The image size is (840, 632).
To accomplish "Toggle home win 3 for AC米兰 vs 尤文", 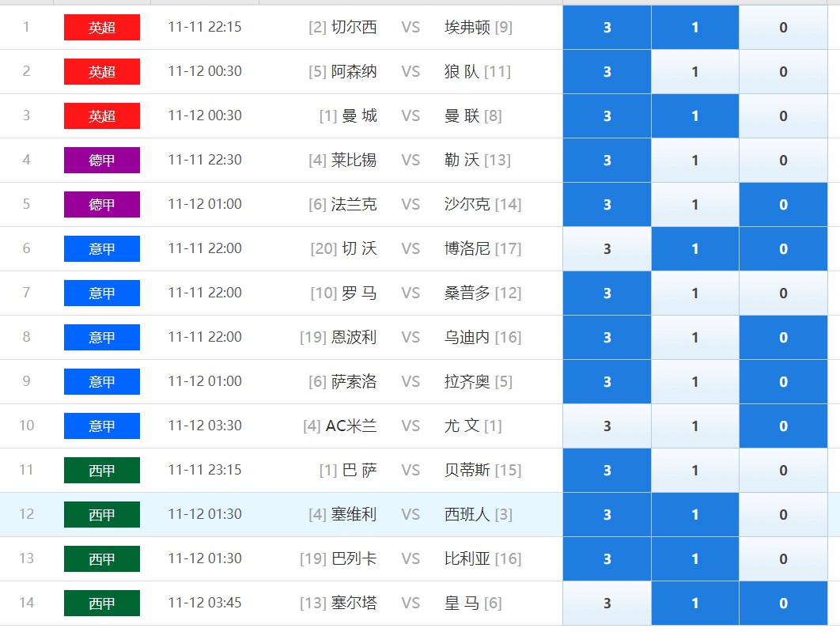I will pos(607,426).
